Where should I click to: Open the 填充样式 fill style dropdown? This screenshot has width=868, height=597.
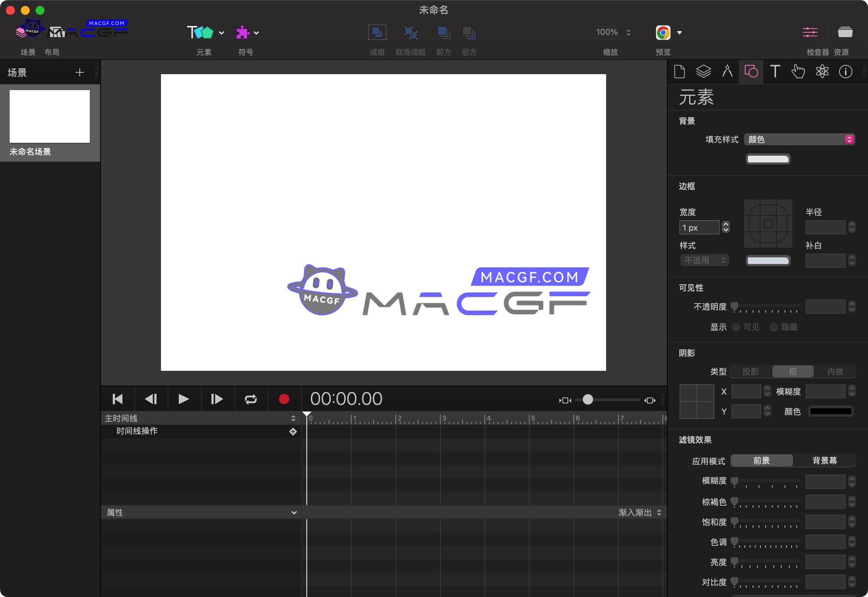coord(799,139)
